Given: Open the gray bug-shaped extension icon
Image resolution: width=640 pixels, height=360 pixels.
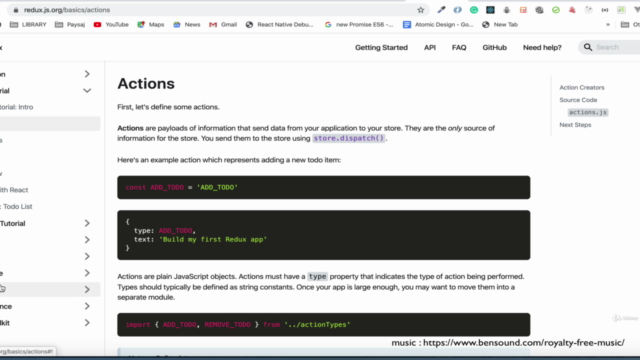Looking at the screenshot, I should click(507, 10).
